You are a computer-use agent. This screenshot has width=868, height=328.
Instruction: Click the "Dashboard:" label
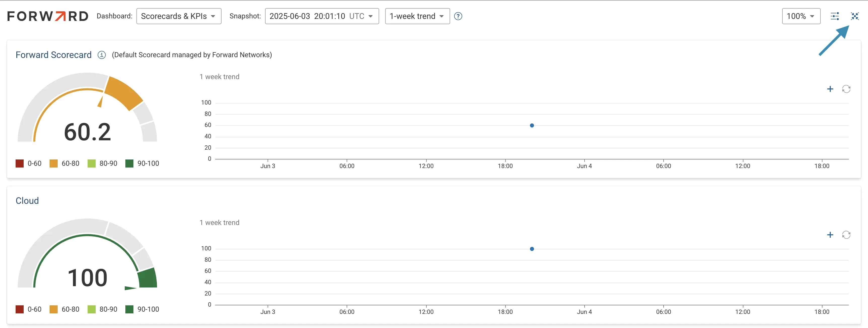[x=115, y=16]
